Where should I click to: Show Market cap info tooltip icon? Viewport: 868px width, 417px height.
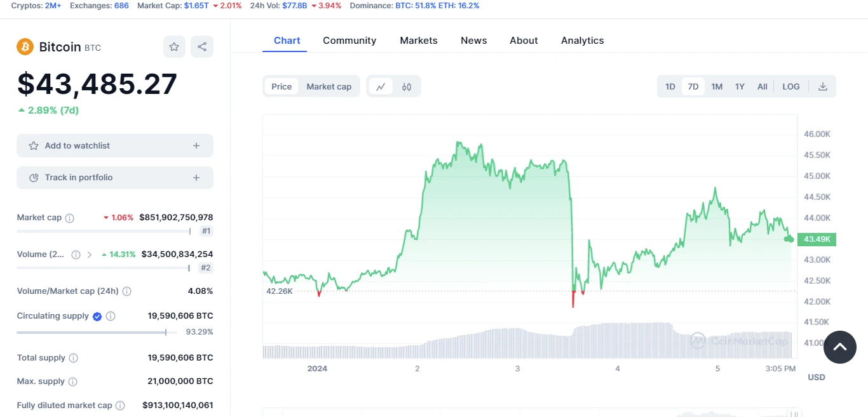[70, 218]
